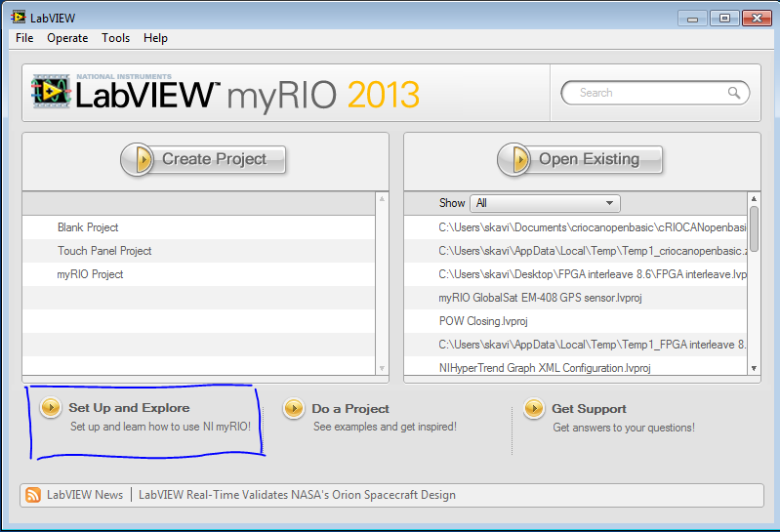Open cRIOCANopenbasic recent project in Documents
The image size is (780, 532).
576,227
